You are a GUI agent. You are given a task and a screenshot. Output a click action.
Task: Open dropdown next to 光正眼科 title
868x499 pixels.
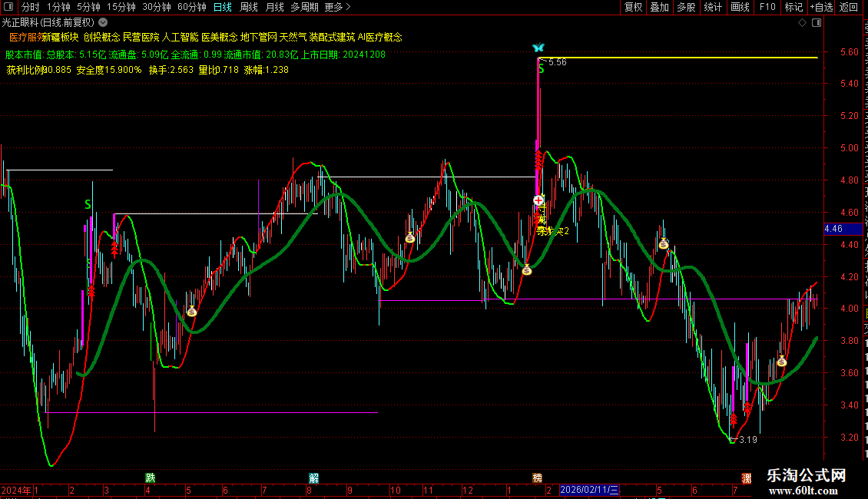[103, 23]
